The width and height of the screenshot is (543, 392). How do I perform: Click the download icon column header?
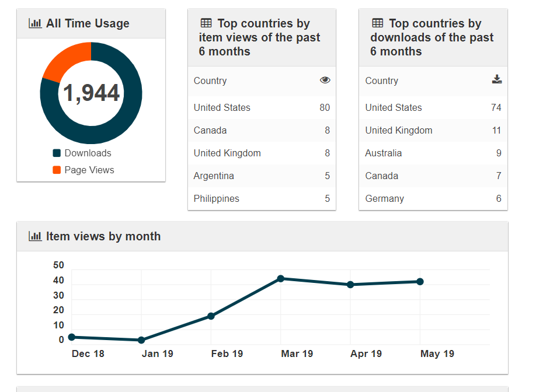[x=497, y=80]
